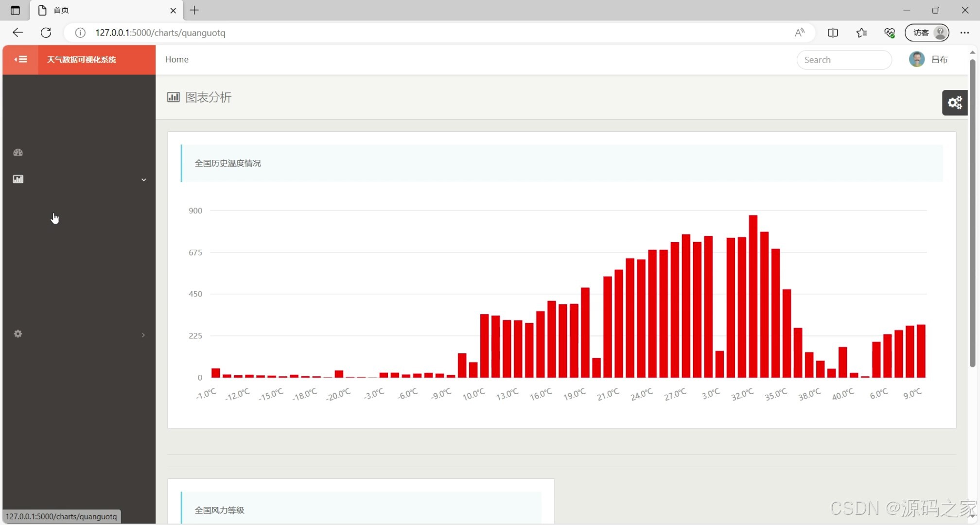
Task: Open a new browser tab
Action: (194, 10)
